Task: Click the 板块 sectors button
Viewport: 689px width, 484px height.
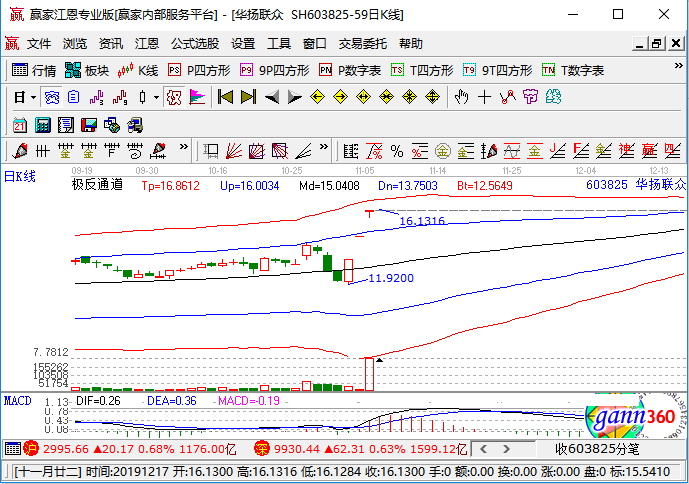Action: click(x=87, y=70)
